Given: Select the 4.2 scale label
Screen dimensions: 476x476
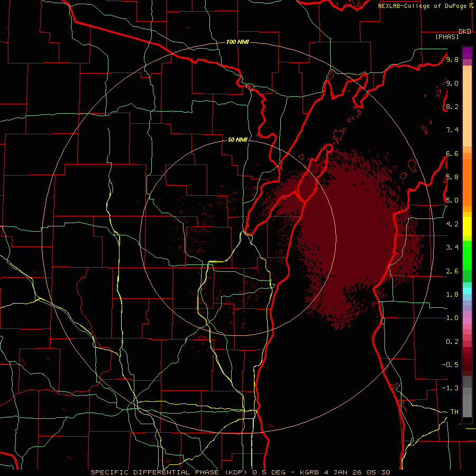Looking at the screenshot, I should (x=452, y=224).
